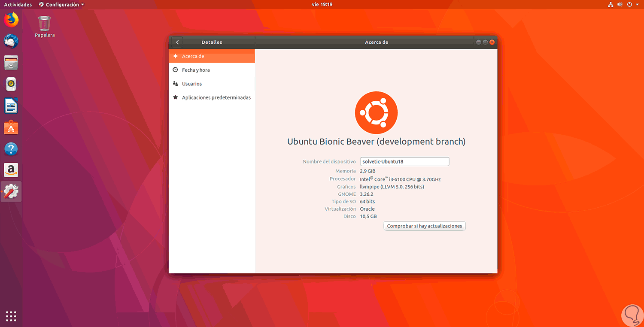The image size is (644, 327).
Task: Click the star icon beside Aplicaciones predeterminadas
Action: (x=175, y=97)
